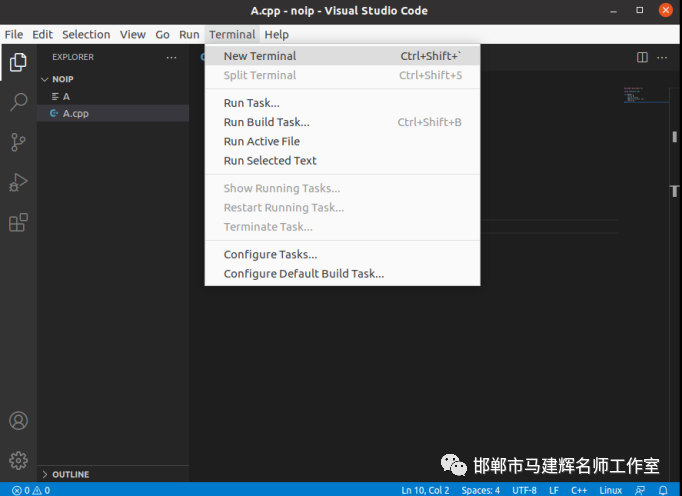Change indentation via Spaces: 4
This screenshot has width=682, height=496.
coord(481,490)
